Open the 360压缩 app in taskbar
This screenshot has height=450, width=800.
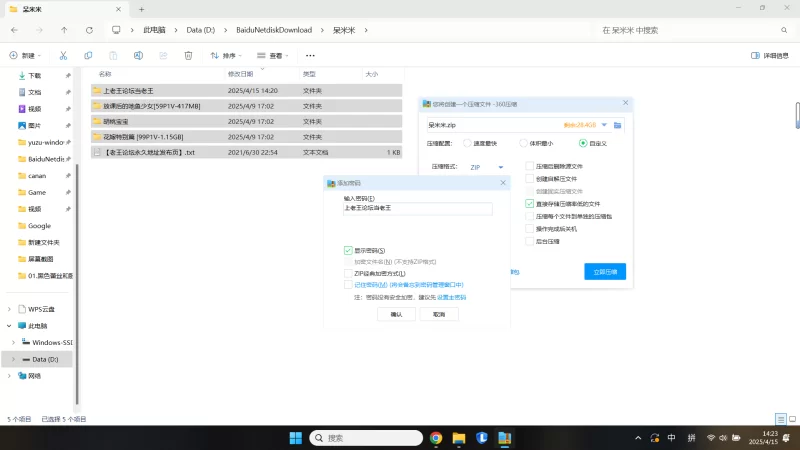[x=506, y=438]
